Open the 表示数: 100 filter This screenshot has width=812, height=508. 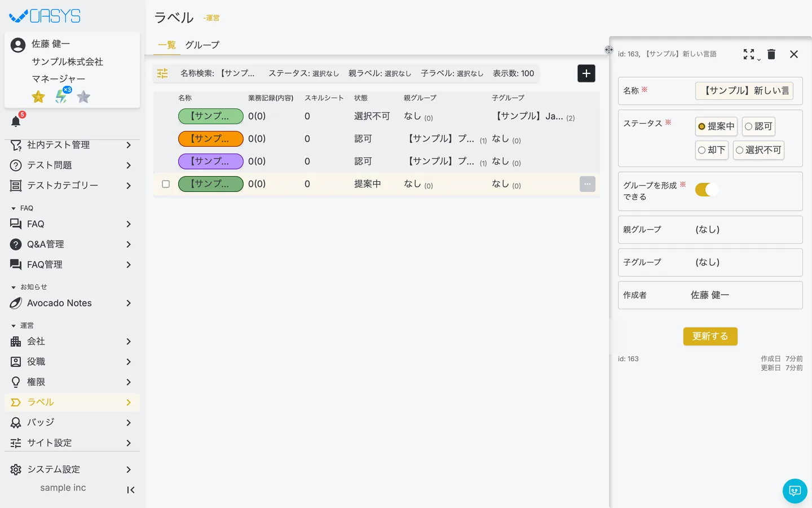click(x=513, y=73)
